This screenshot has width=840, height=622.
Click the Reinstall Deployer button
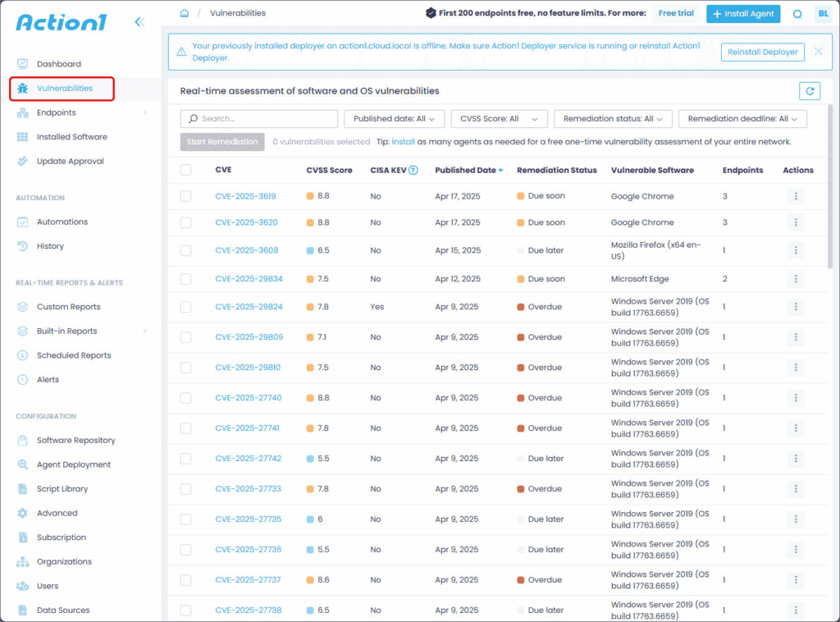point(762,52)
